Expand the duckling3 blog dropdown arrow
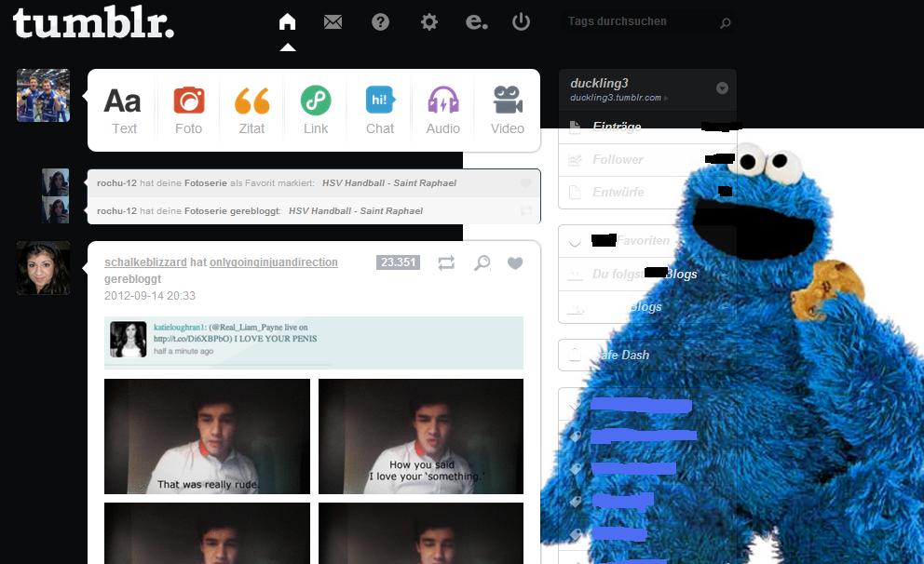 722,88
